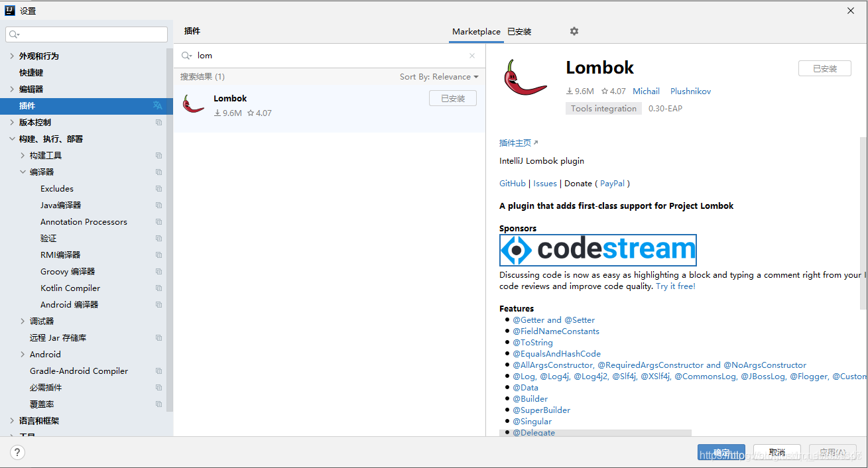Click the IntelliJ icon in title bar

[10, 11]
